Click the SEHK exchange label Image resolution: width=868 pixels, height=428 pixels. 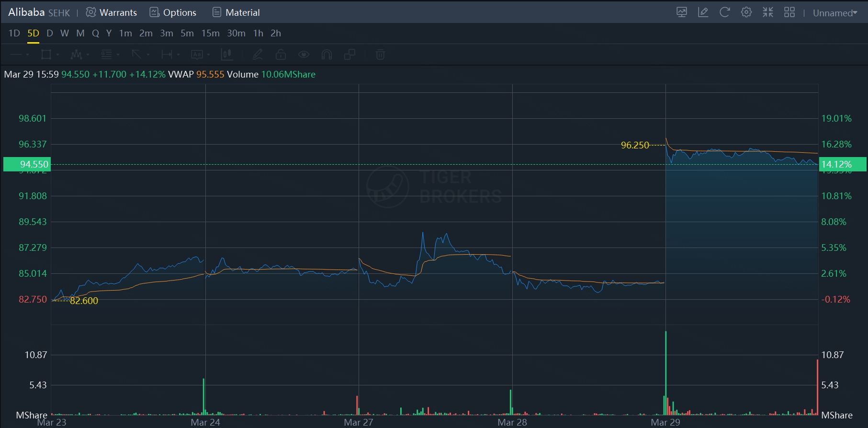(x=59, y=13)
